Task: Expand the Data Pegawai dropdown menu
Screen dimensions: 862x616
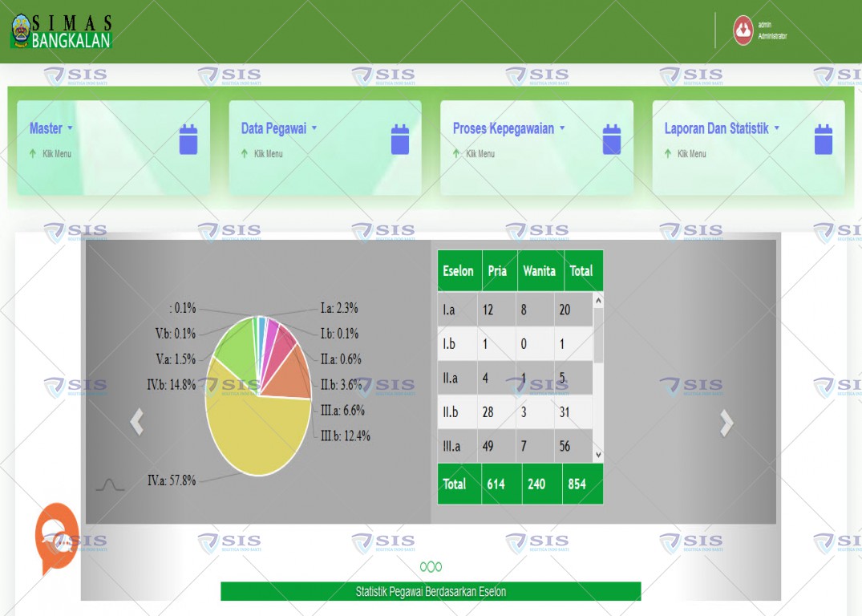Action: pyautogui.click(x=279, y=128)
